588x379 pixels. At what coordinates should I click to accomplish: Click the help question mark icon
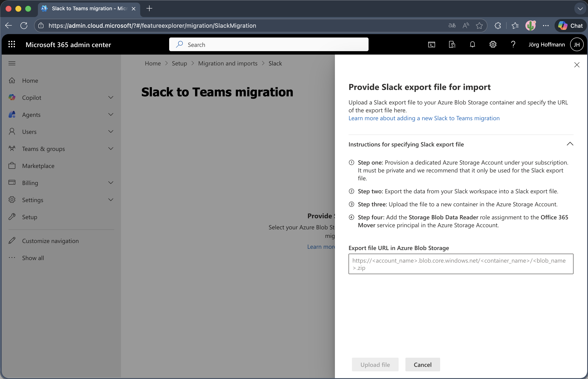513,44
